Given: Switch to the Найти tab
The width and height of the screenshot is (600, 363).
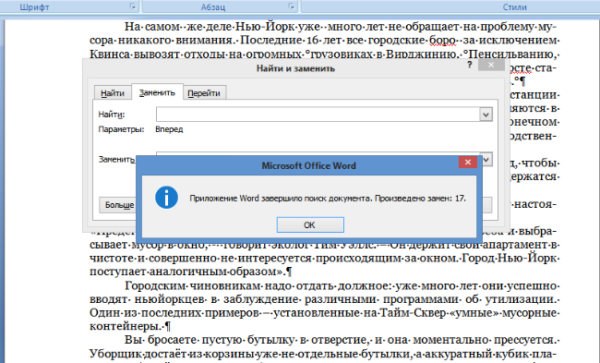Looking at the screenshot, I should [x=112, y=93].
